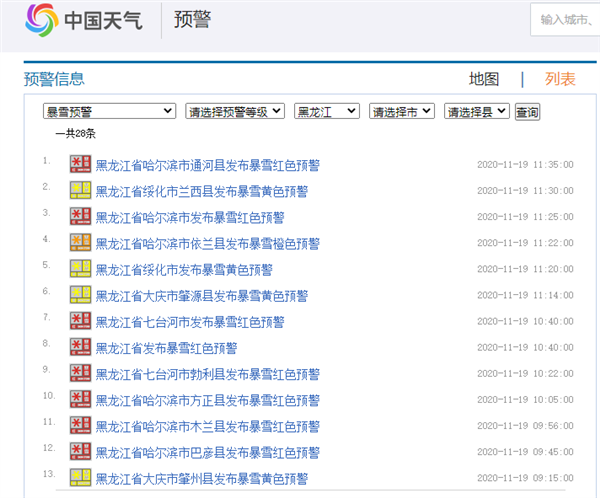Click red icon beside 黑龙江省发布暴雪红色预警
Screen dimensions: 600x498
coord(80,347)
